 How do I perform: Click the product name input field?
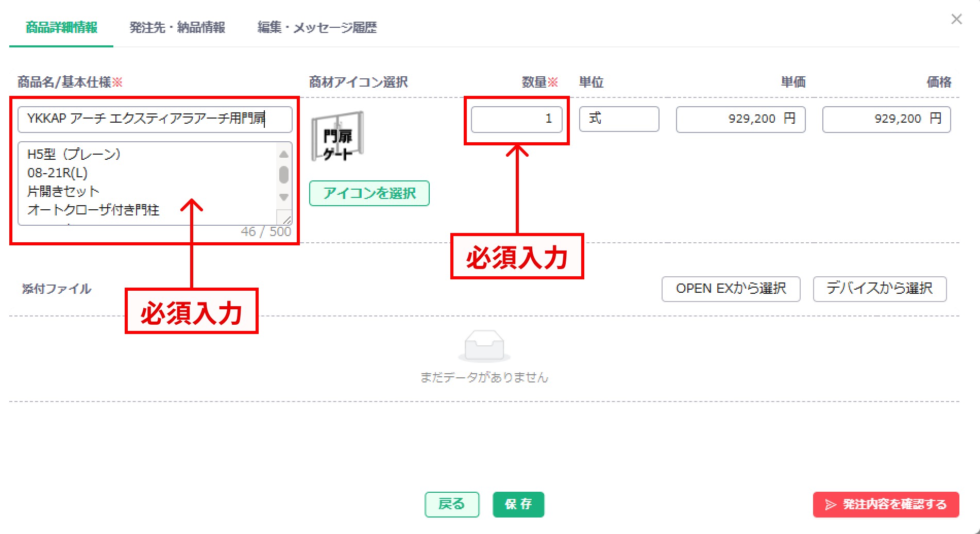tap(155, 119)
